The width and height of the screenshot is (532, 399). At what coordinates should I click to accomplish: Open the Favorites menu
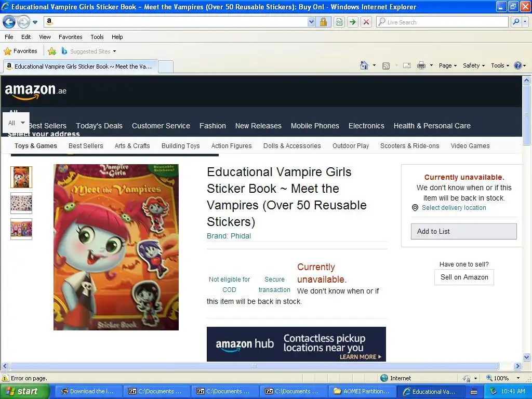pos(70,37)
